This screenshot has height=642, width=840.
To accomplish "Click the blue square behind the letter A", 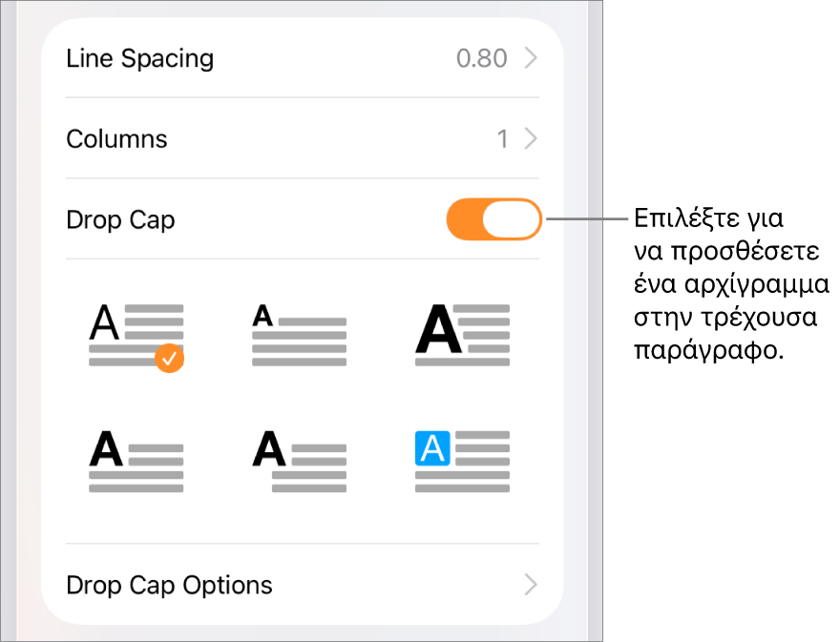I will [432, 448].
